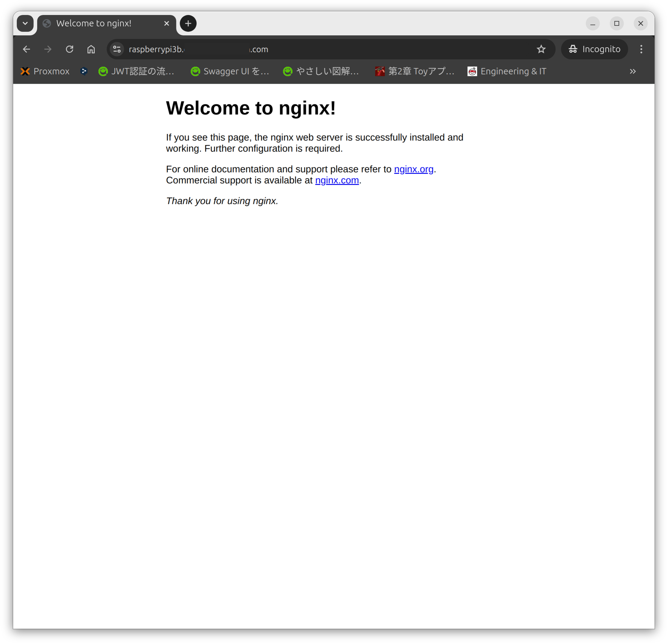Reload the nginx welcome page
Image resolution: width=668 pixels, height=644 pixels.
click(x=70, y=49)
